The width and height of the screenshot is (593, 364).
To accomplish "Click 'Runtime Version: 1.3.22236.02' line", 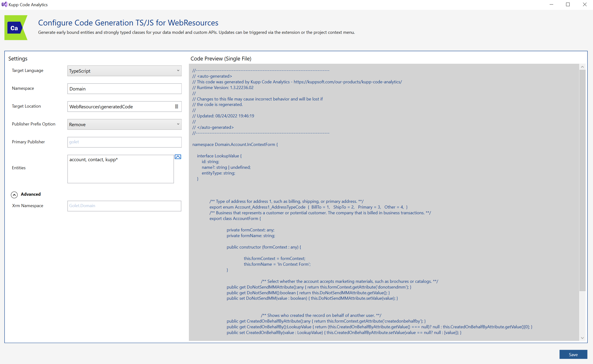I will click(x=223, y=87).
